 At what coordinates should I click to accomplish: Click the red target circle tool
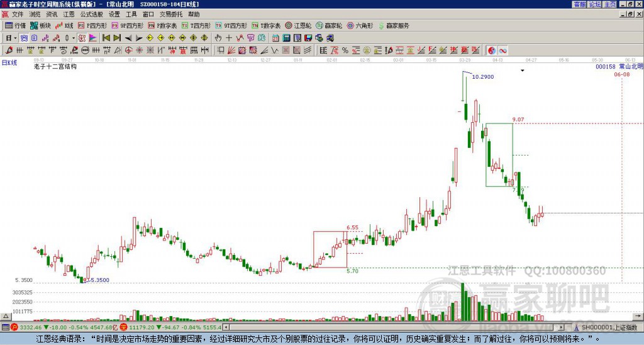[x=128, y=50]
